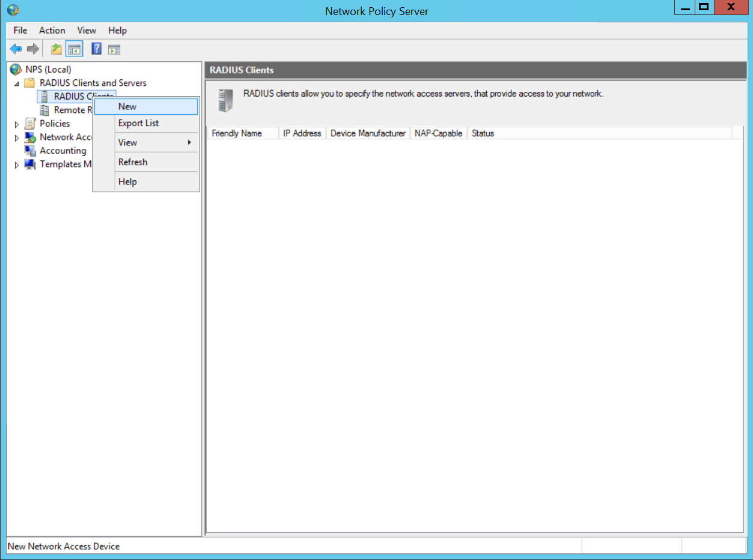This screenshot has width=753, height=560.
Task: Maximize the Network Policy Server window
Action: (x=704, y=7)
